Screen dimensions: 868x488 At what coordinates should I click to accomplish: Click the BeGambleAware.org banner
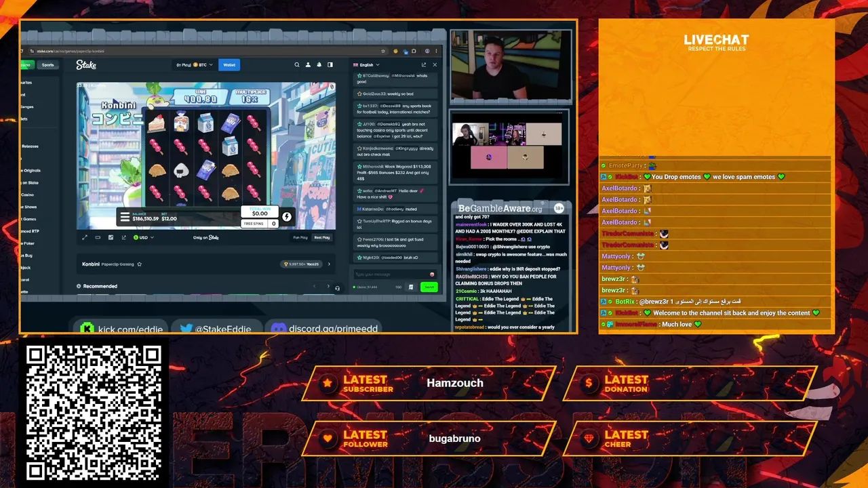511,208
